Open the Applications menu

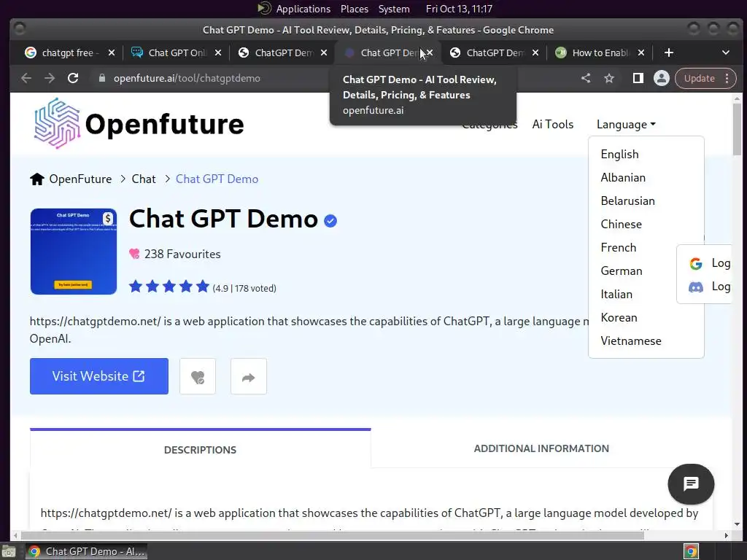click(x=303, y=9)
